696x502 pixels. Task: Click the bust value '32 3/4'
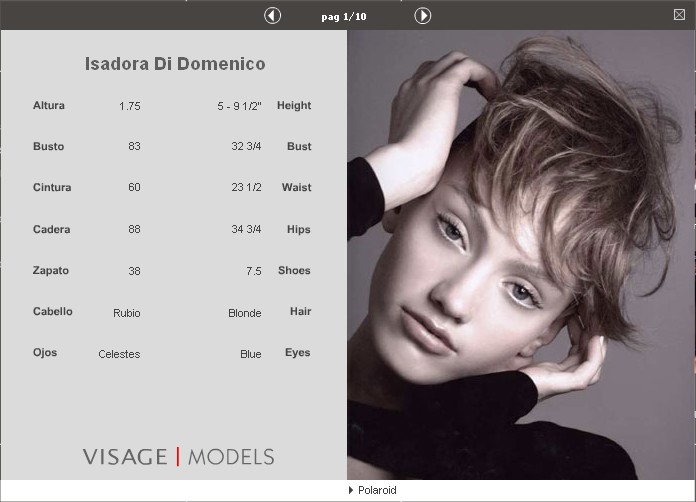tap(246, 146)
